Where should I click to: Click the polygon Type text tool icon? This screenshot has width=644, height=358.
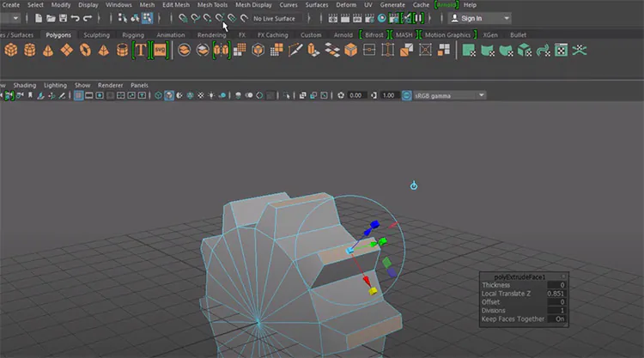tap(140, 51)
